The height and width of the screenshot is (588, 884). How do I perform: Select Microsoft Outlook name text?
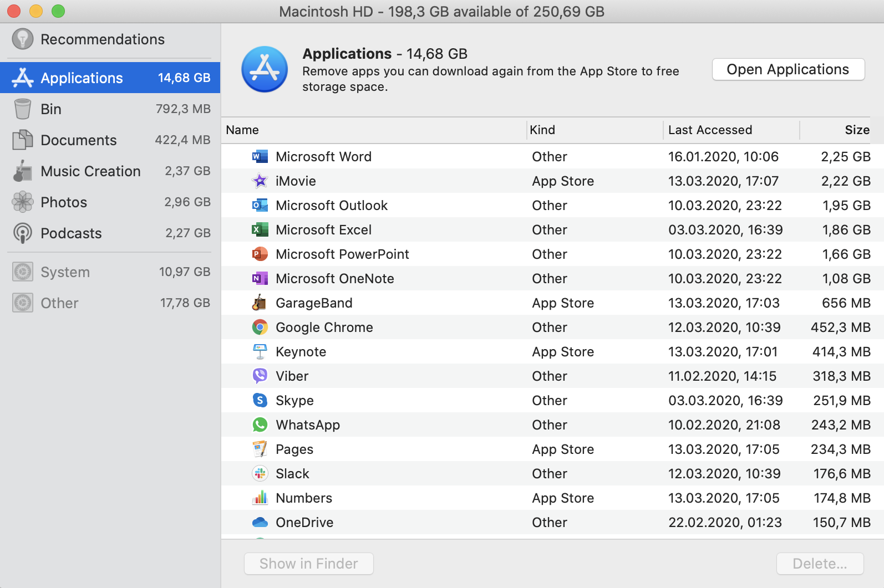332,205
